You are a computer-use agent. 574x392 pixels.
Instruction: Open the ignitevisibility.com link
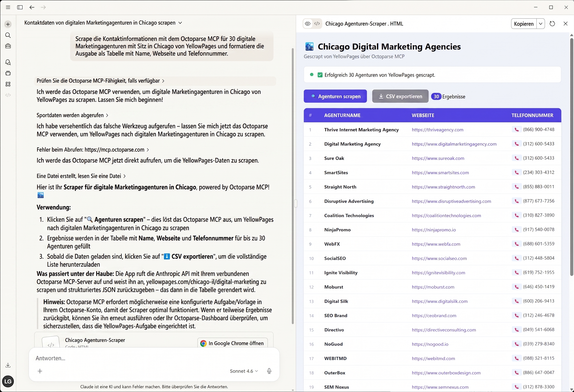438,273
